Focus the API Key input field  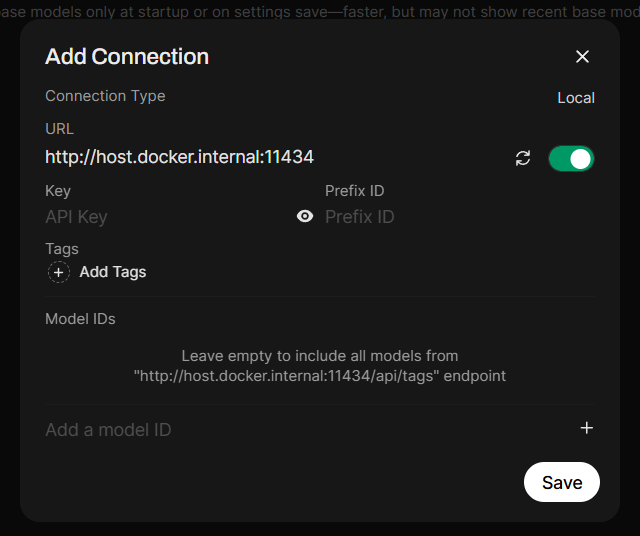pyautogui.click(x=165, y=217)
